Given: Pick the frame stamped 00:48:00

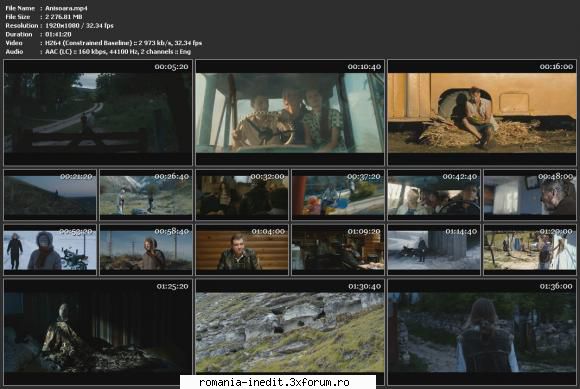Looking at the screenshot, I should point(530,195).
